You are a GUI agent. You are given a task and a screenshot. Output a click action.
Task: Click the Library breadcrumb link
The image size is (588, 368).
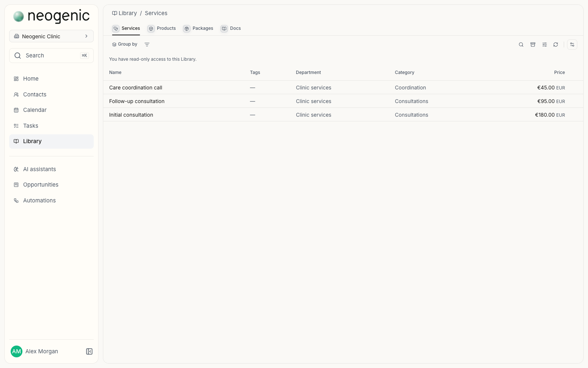[125, 13]
